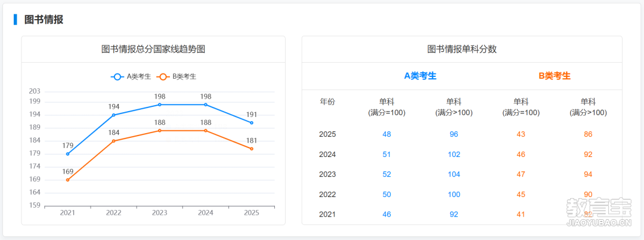
Task: Click score 96 in the 2025 row
Action: (x=454, y=134)
